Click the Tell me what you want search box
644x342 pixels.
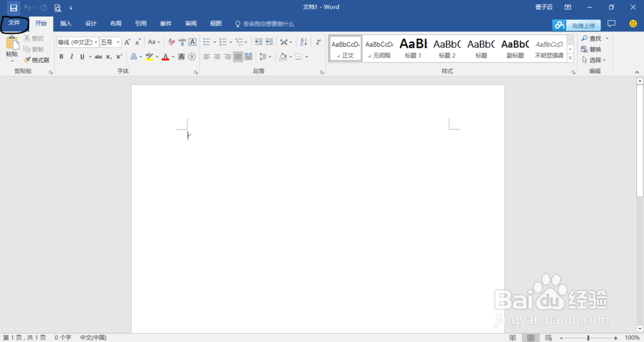click(265, 24)
